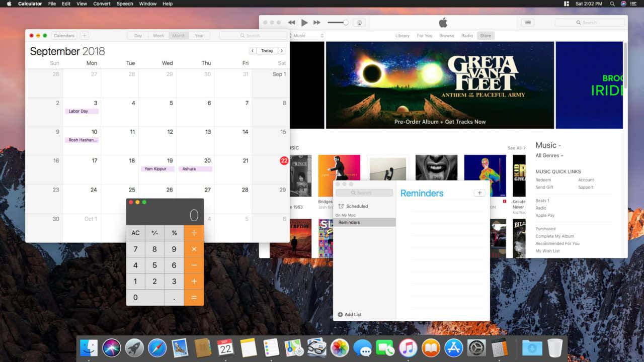The height and width of the screenshot is (362, 644).
Task: Click the Calendar search field
Action: [x=253, y=36]
